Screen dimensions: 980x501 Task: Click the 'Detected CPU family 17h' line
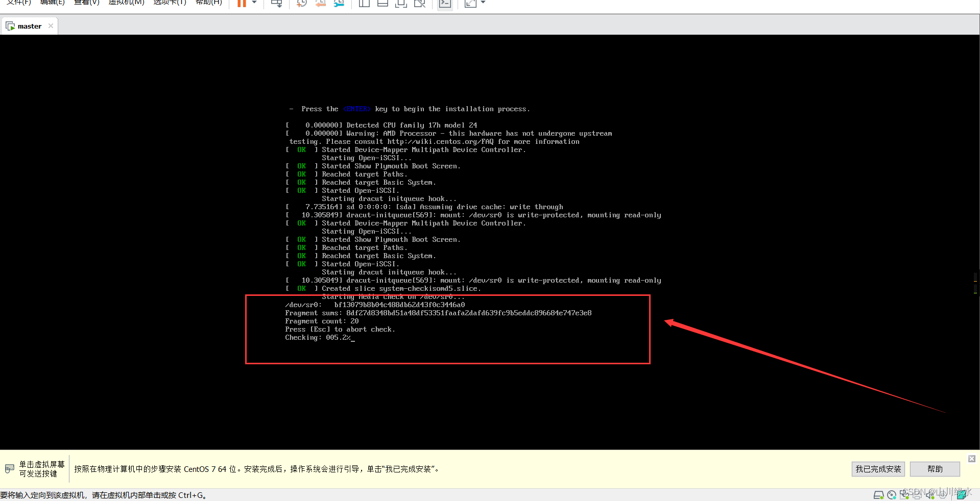(x=382, y=126)
